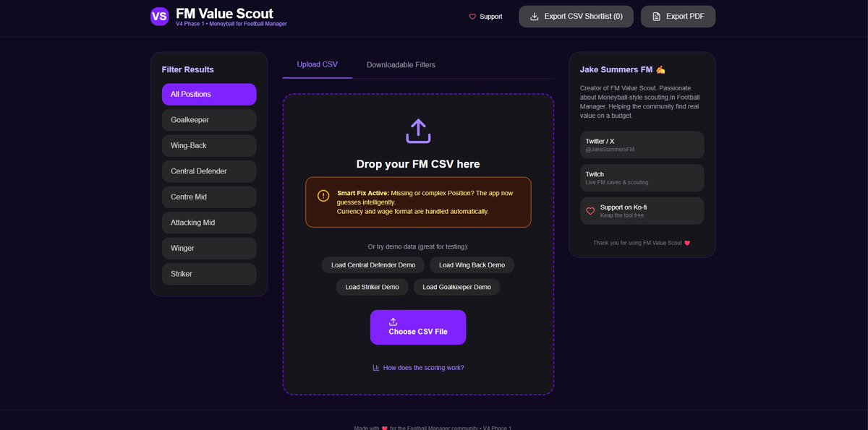Load Wing Back Demo data

[472, 265]
